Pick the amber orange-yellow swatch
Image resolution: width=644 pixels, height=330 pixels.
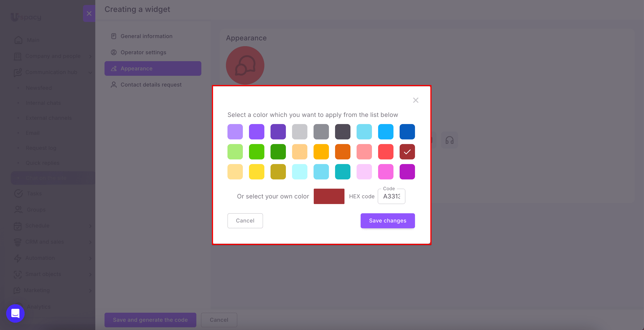[x=321, y=152]
